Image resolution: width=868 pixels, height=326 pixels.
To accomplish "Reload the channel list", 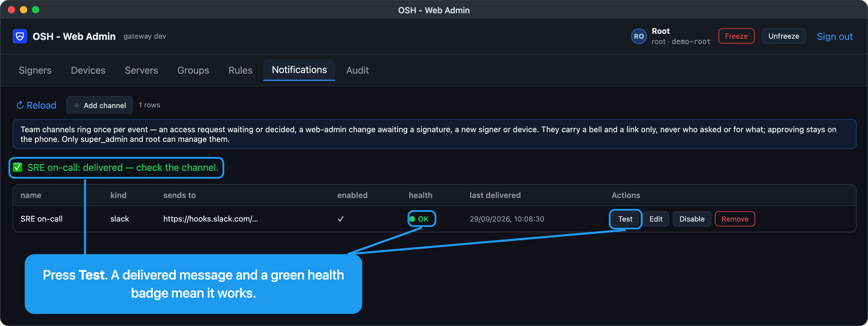I will [x=36, y=105].
